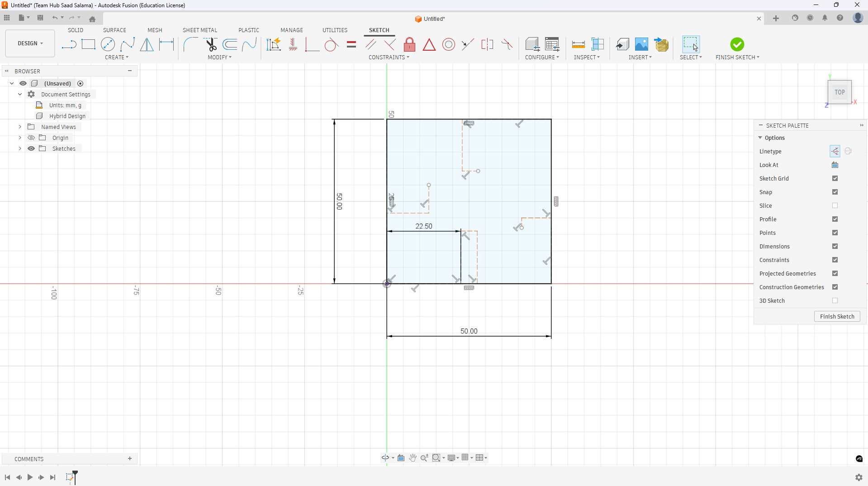Open the Change Parameters table icon
The image size is (868, 486).
[552, 44]
